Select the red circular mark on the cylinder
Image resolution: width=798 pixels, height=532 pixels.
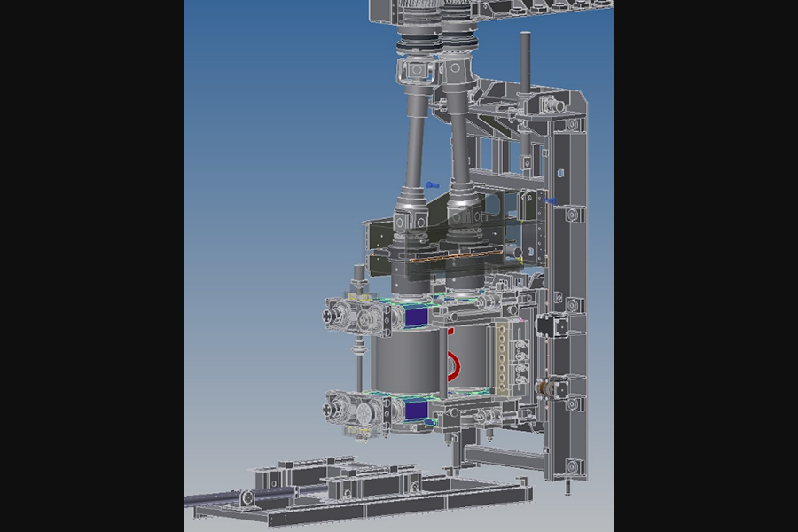click(x=453, y=364)
